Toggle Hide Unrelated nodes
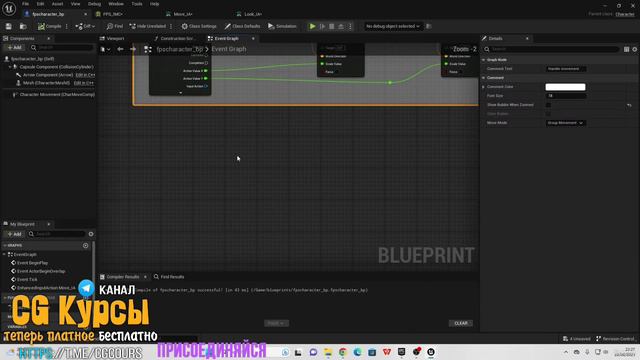Screen dimensions: 640x360 point(148,26)
